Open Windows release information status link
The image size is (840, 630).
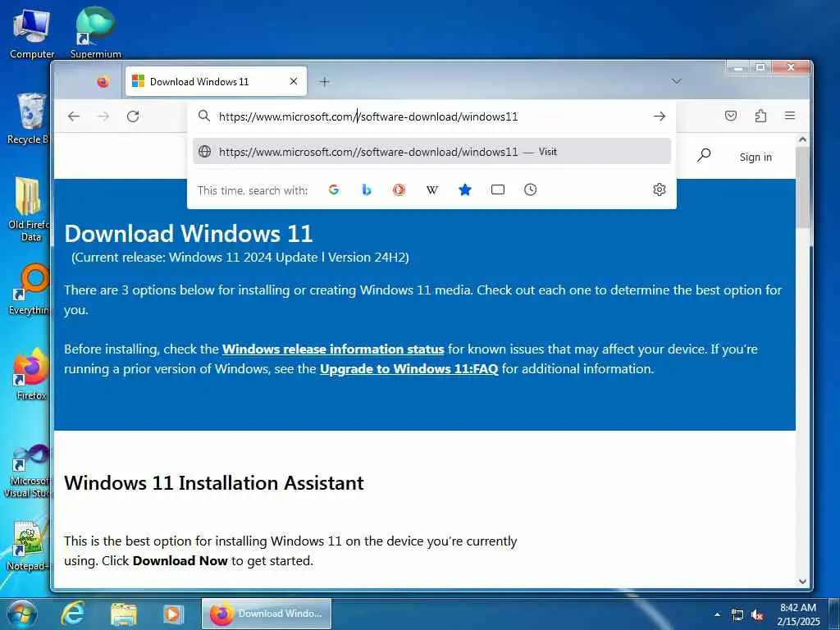pos(333,349)
